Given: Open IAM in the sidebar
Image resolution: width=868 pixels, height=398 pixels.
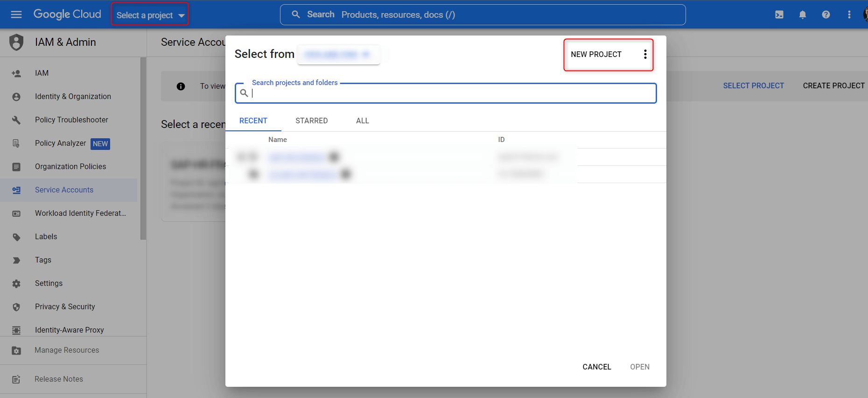Looking at the screenshot, I should 42,73.
